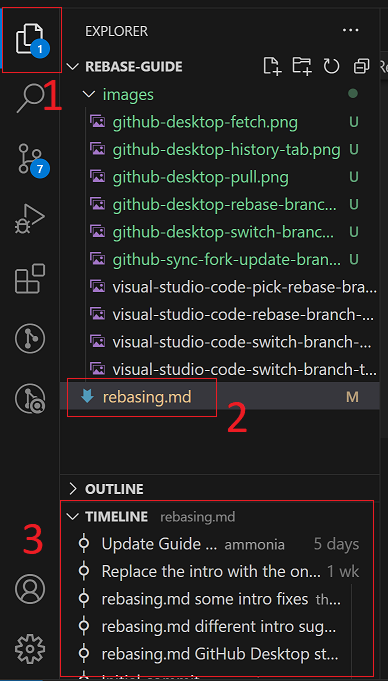
Task: Click the markdown arrow icon of rebasing.md
Action: pos(87,396)
